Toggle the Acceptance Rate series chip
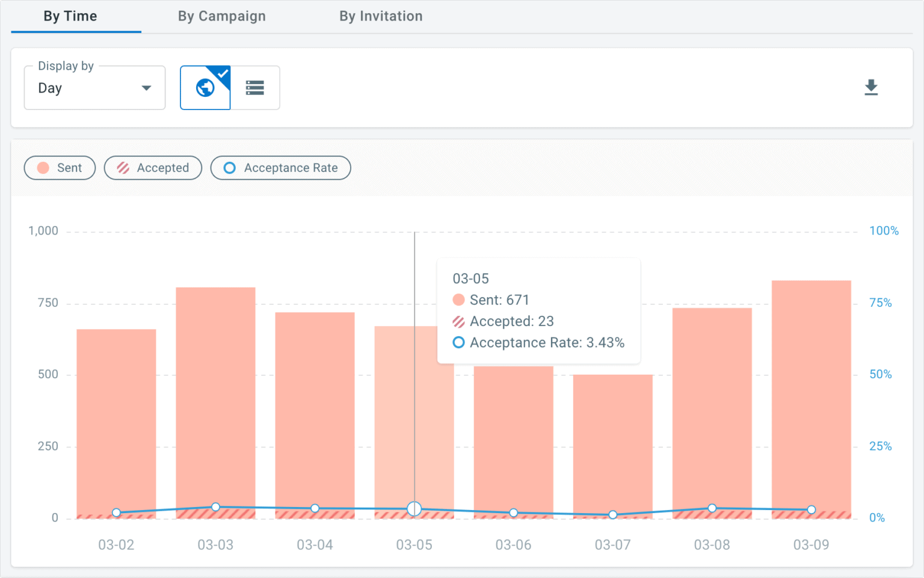Screen dimensions: 924x578 click(280, 168)
